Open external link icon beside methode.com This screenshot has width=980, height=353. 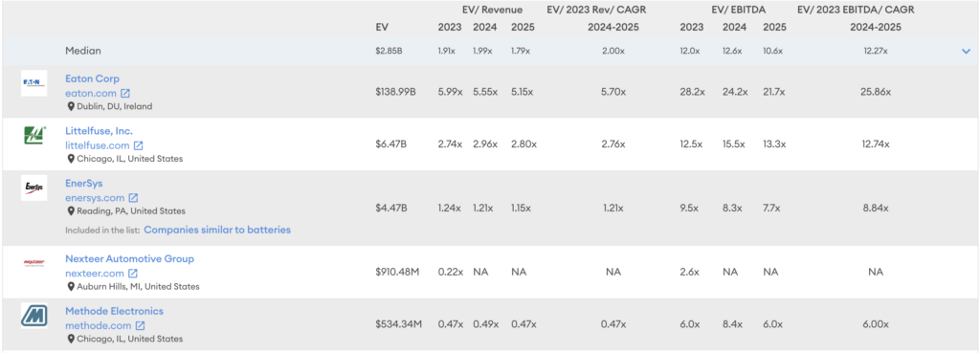tap(140, 325)
